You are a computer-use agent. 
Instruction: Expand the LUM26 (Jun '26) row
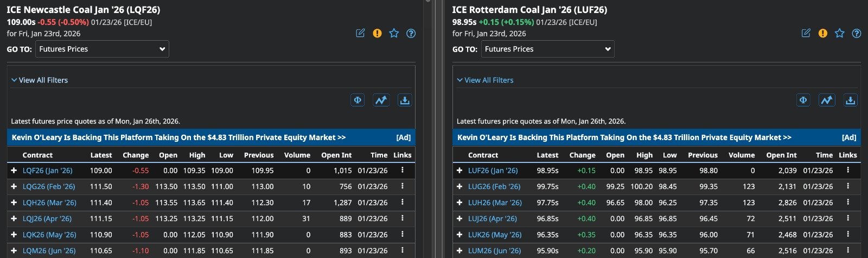coord(459,251)
